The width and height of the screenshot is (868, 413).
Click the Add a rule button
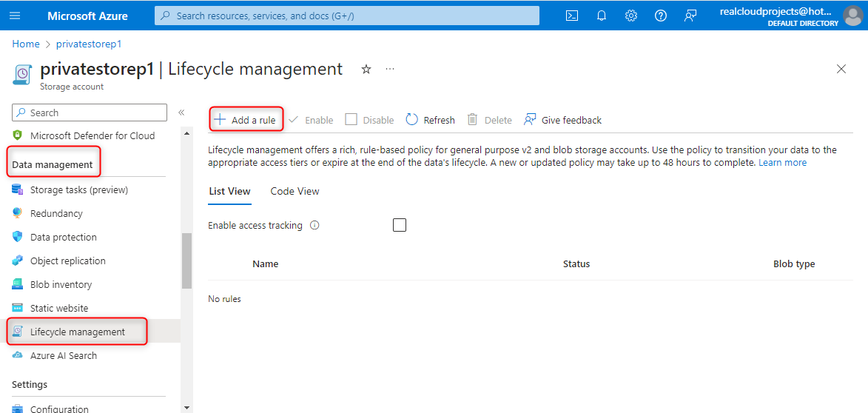[246, 120]
